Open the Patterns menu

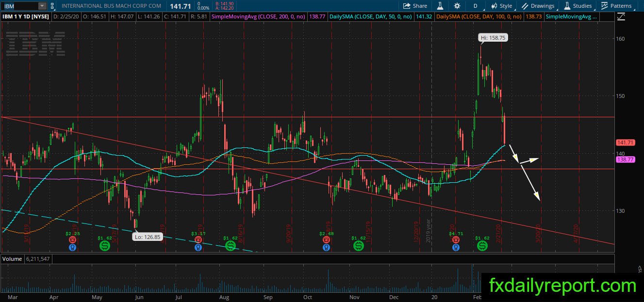pyautogui.click(x=616, y=6)
